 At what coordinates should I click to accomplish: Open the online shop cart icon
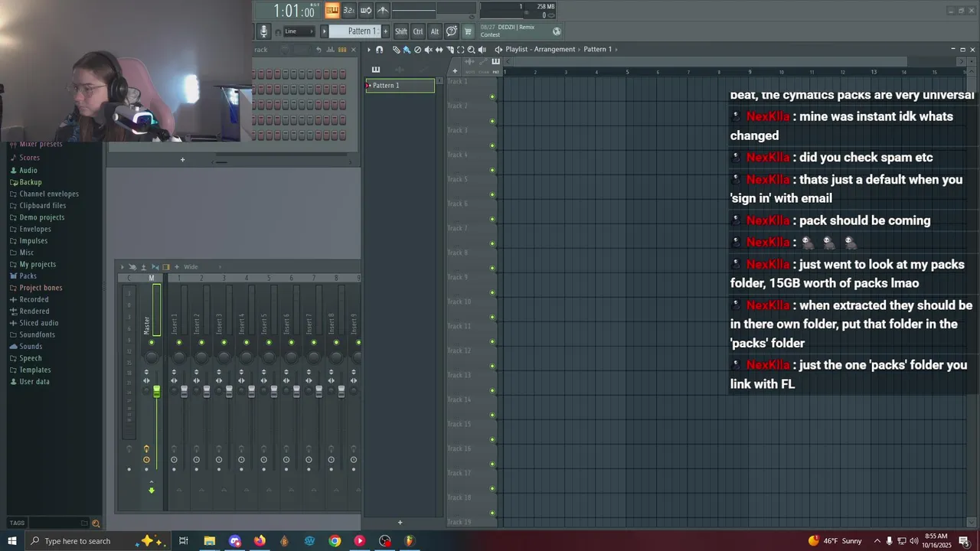468,31
